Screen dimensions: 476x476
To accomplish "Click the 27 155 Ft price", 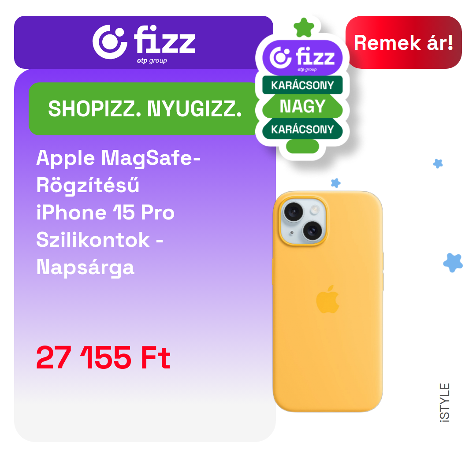I will coord(103,357).
